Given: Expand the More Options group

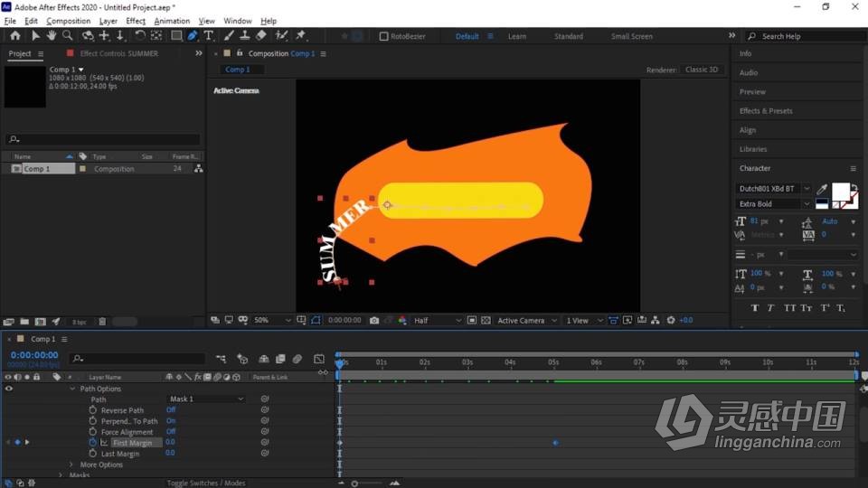Looking at the screenshot, I should point(71,465).
